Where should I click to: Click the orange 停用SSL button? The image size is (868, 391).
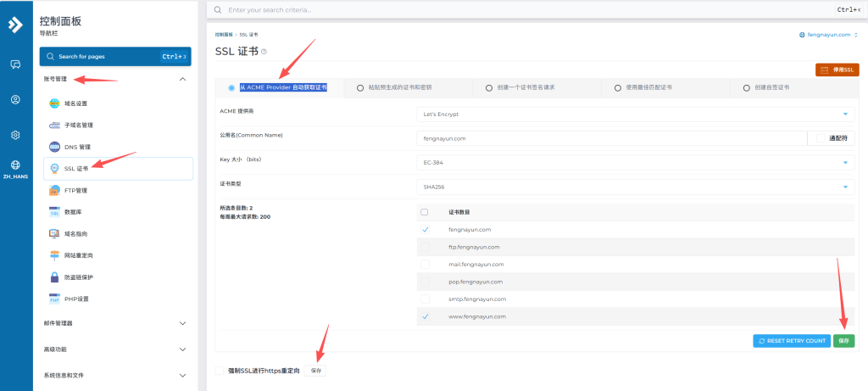(x=837, y=70)
